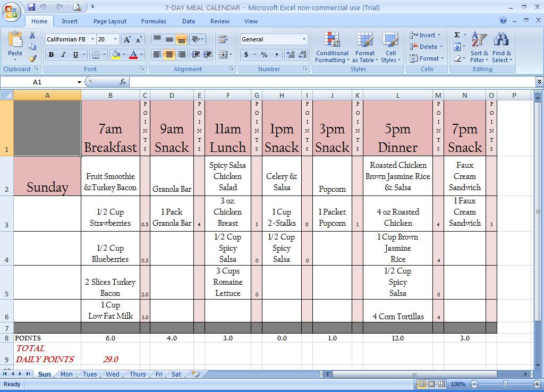Open Excel Help question mark
The height and width of the screenshot is (392, 544).
503,21
